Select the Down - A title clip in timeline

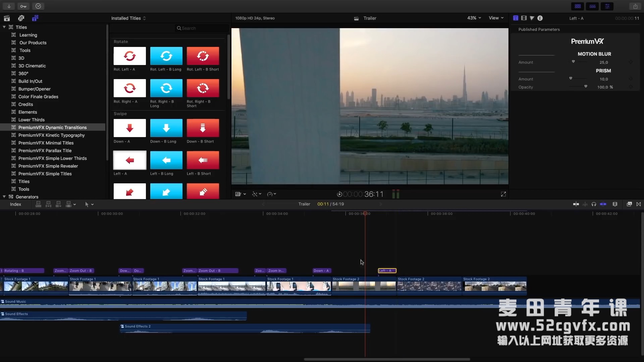click(x=322, y=270)
